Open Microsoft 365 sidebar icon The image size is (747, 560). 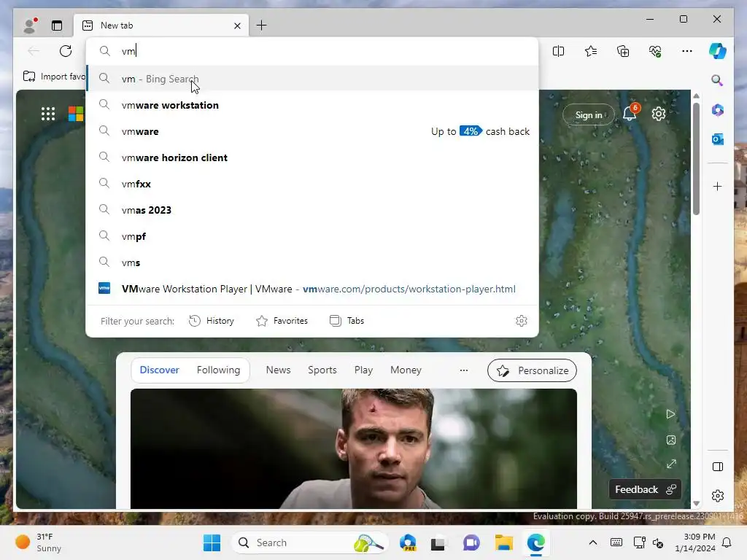click(x=718, y=111)
